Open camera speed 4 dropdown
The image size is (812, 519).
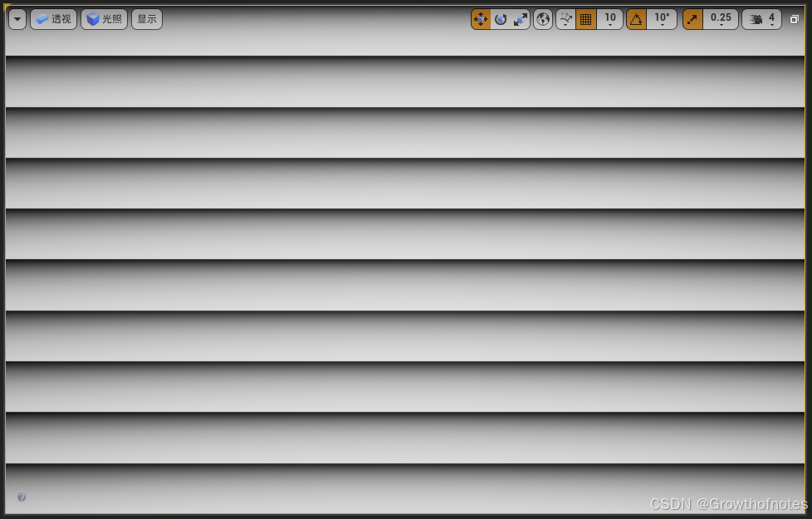pos(761,19)
